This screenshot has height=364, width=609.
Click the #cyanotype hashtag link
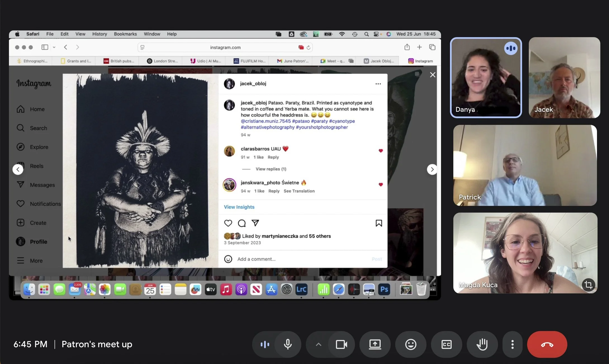pos(342,121)
